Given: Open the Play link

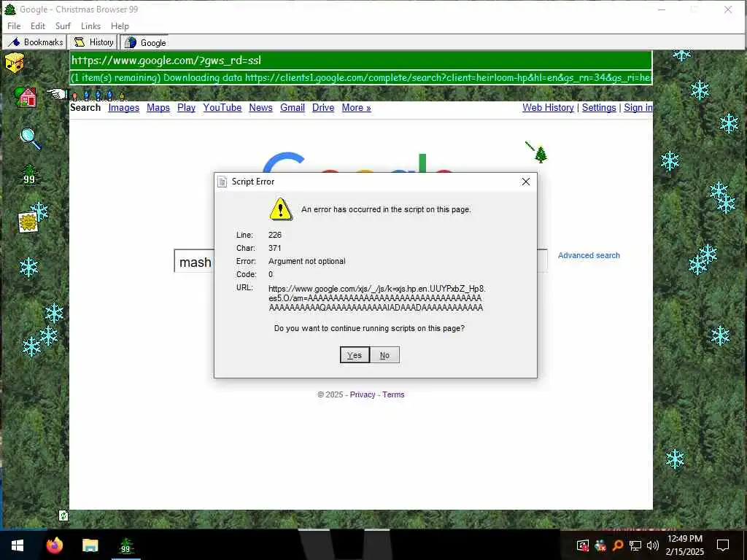Looking at the screenshot, I should tap(186, 108).
